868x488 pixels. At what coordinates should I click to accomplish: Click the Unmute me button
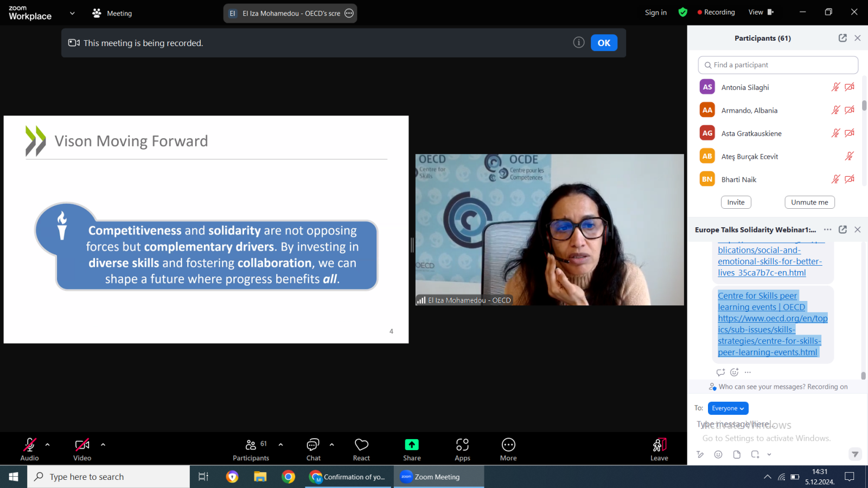coord(809,202)
